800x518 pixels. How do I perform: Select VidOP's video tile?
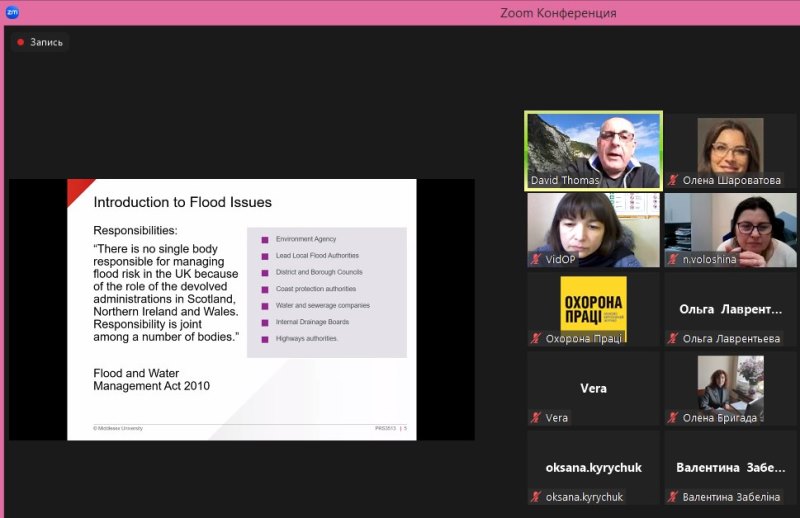click(x=593, y=230)
